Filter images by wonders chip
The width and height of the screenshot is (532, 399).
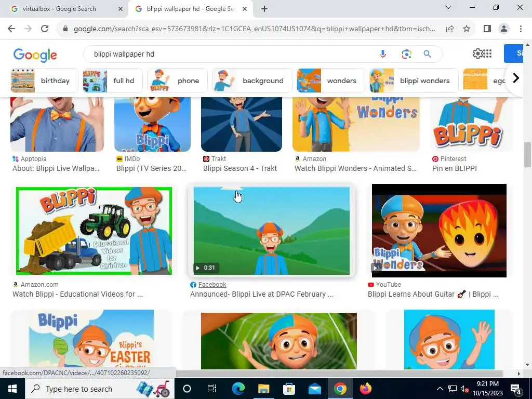(x=331, y=81)
